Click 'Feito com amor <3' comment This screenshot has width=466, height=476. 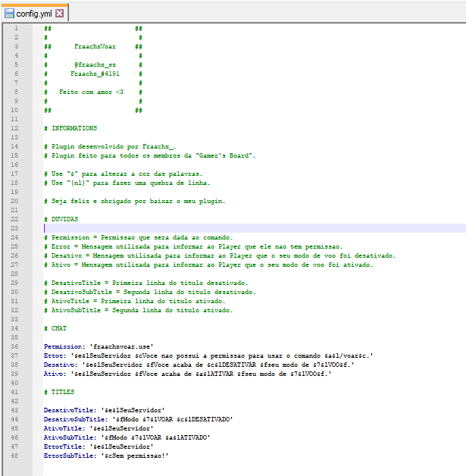click(x=91, y=92)
